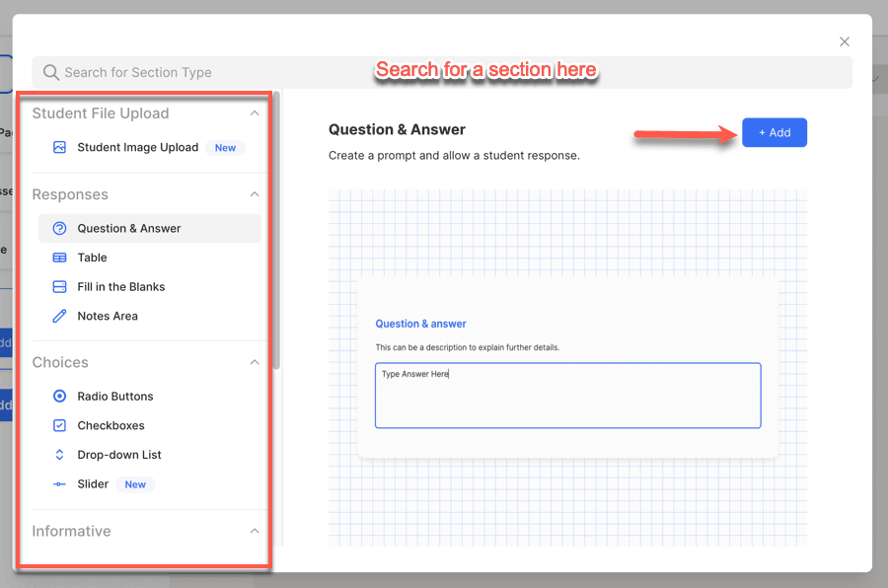Screen dimensions: 888x588
Task: Close the section type dialog
Action: tap(845, 41)
